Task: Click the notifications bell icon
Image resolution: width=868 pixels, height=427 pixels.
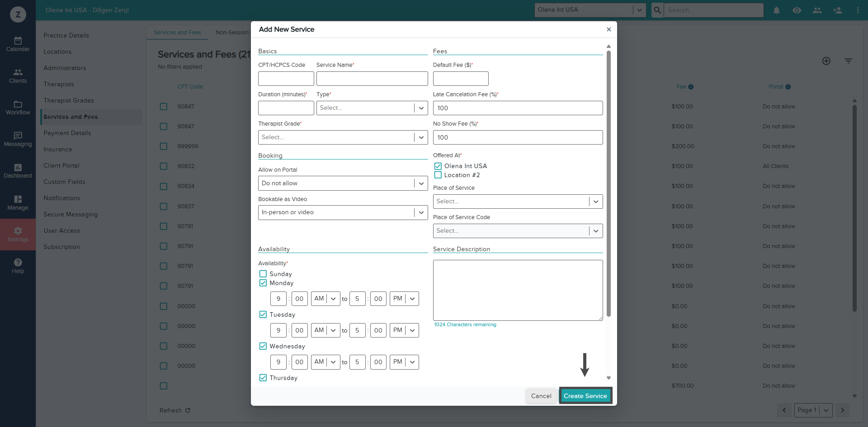Action: [x=776, y=10]
